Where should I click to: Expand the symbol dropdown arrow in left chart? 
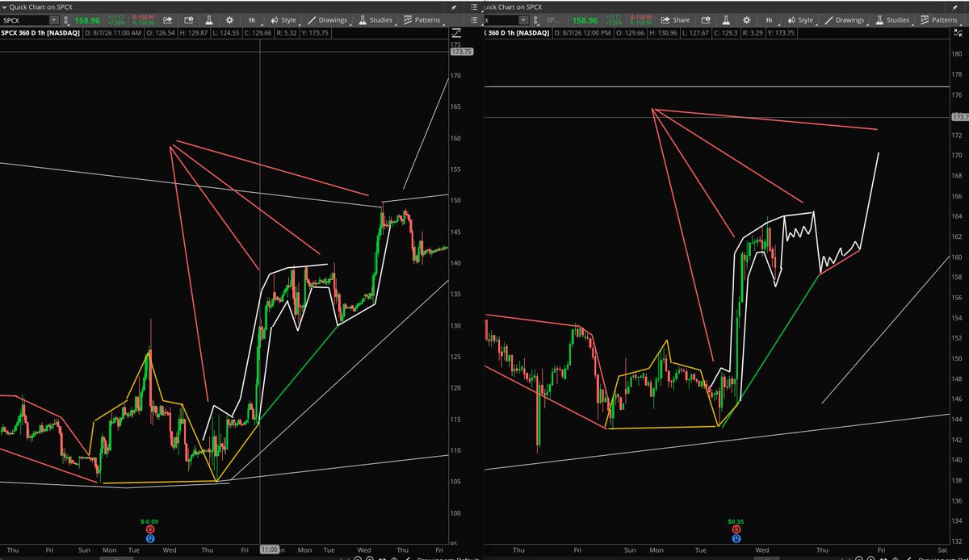(53, 19)
